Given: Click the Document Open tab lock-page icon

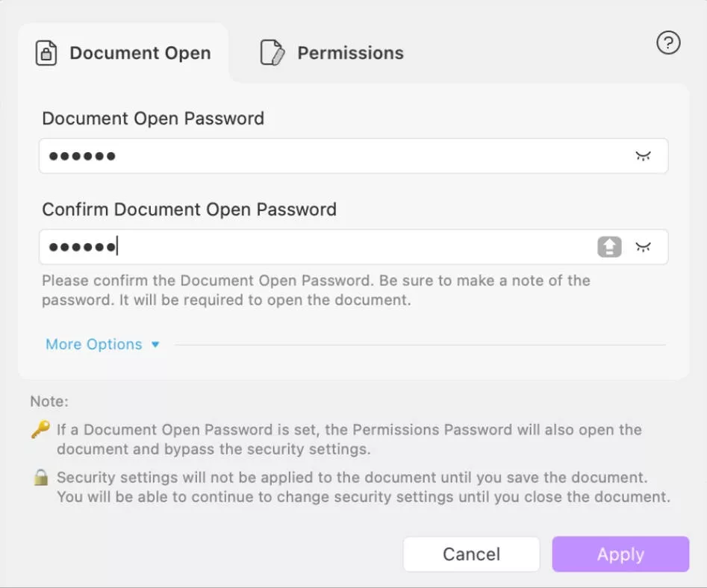Looking at the screenshot, I should (46, 54).
